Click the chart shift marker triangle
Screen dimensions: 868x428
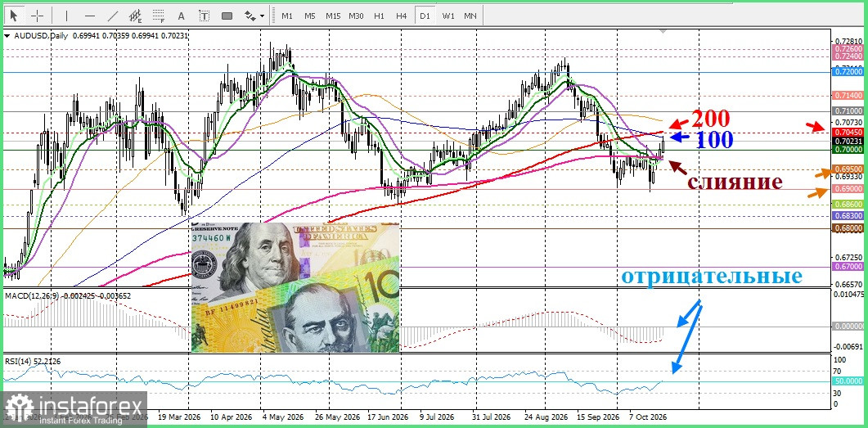(x=663, y=32)
